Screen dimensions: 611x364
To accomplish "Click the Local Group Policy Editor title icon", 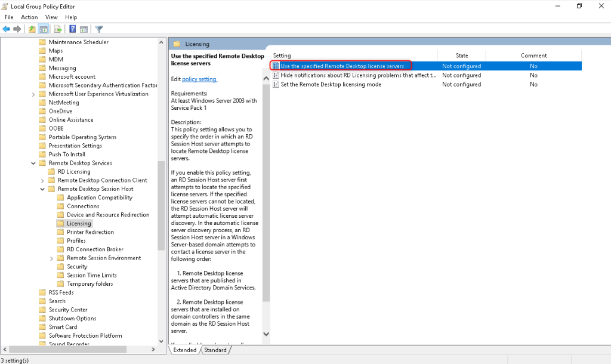I will click(5, 6).
